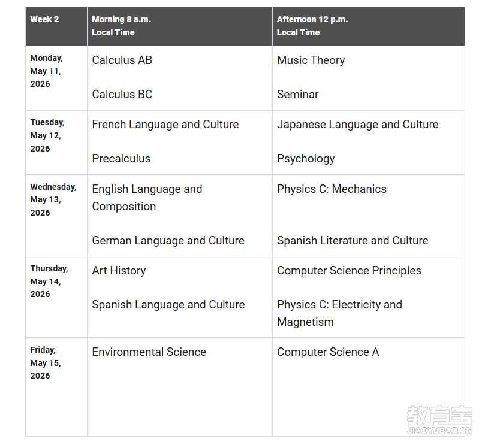Select the Seminar exam entry
Viewport: 485px width, 448px height.
click(x=297, y=94)
